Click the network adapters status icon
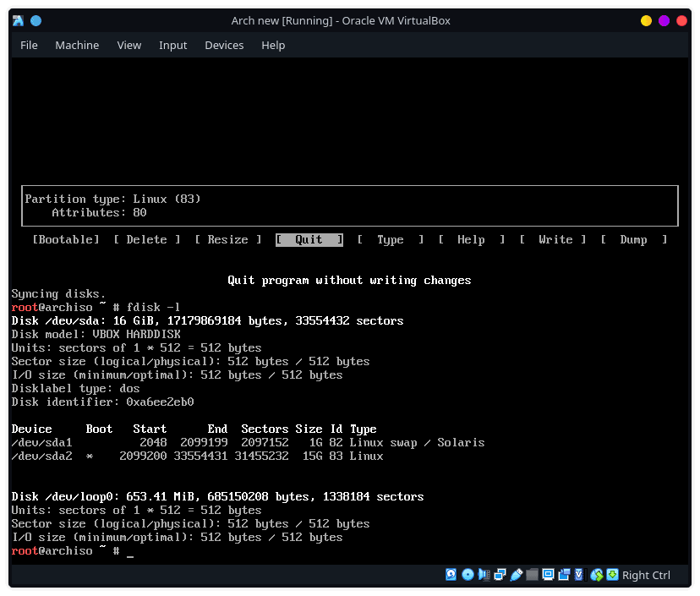Viewport: 700px width, 596px height. click(x=500, y=575)
